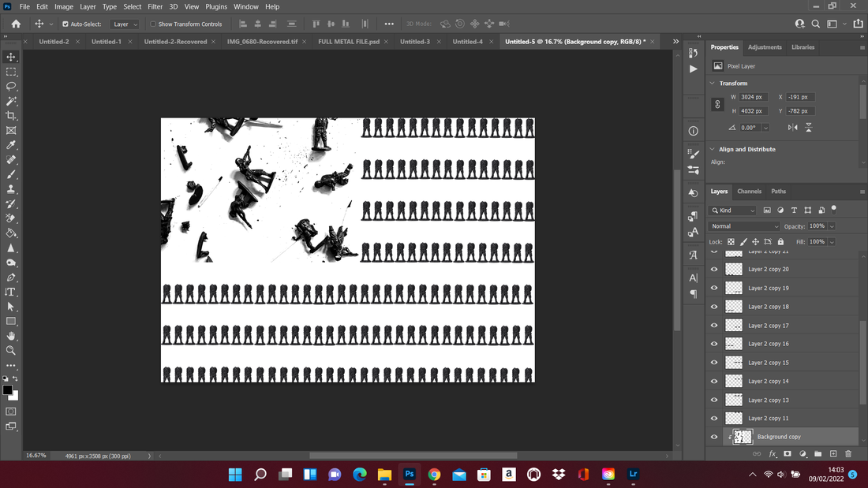Select the Brush tool
The height and width of the screenshot is (488, 868).
(10, 174)
